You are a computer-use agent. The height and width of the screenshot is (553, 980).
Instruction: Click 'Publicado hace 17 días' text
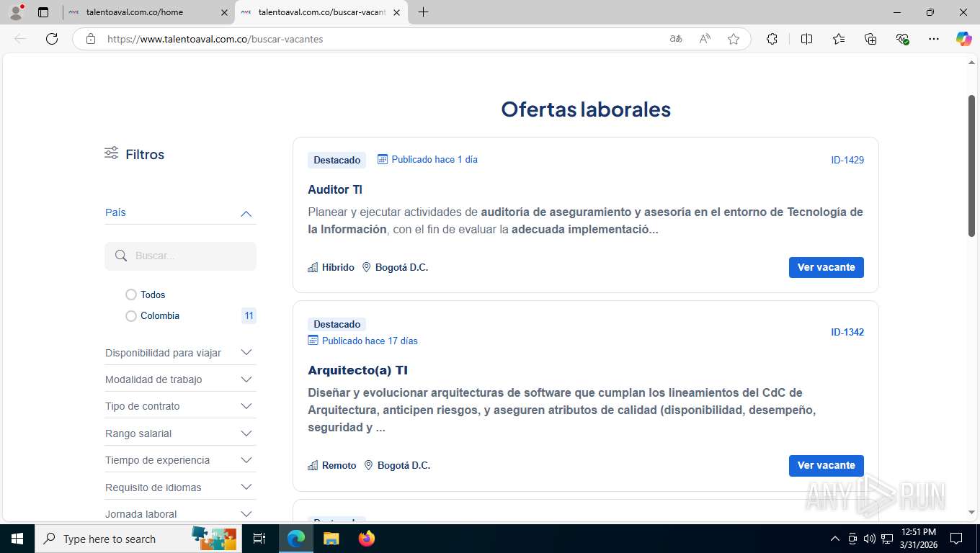(370, 341)
